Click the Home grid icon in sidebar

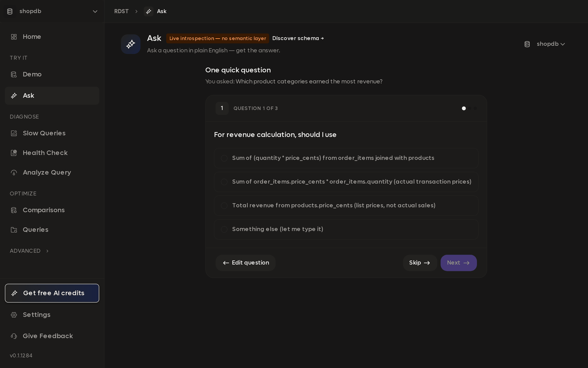click(x=14, y=37)
